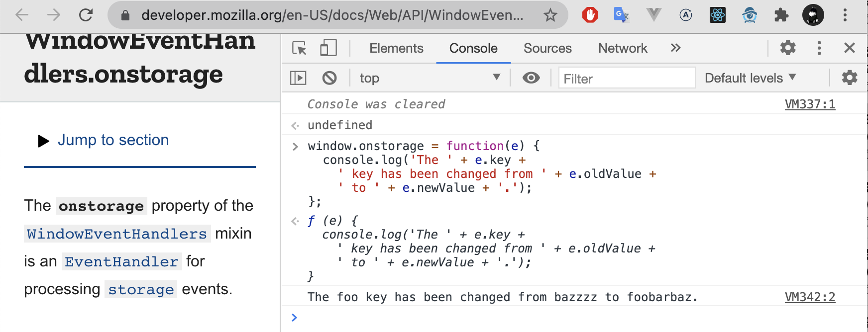Reload the page
868x332 pixels.
pyautogui.click(x=86, y=15)
